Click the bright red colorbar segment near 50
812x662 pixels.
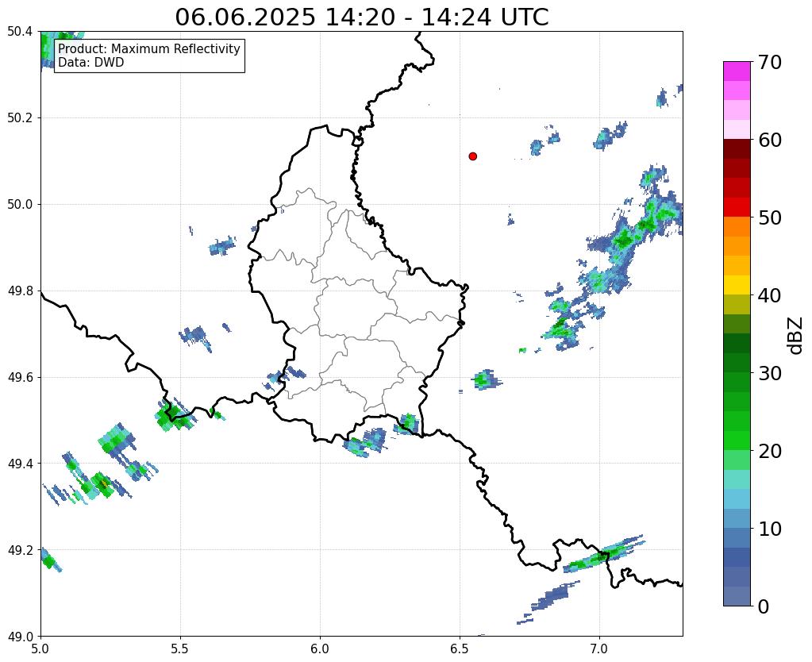tap(737, 207)
